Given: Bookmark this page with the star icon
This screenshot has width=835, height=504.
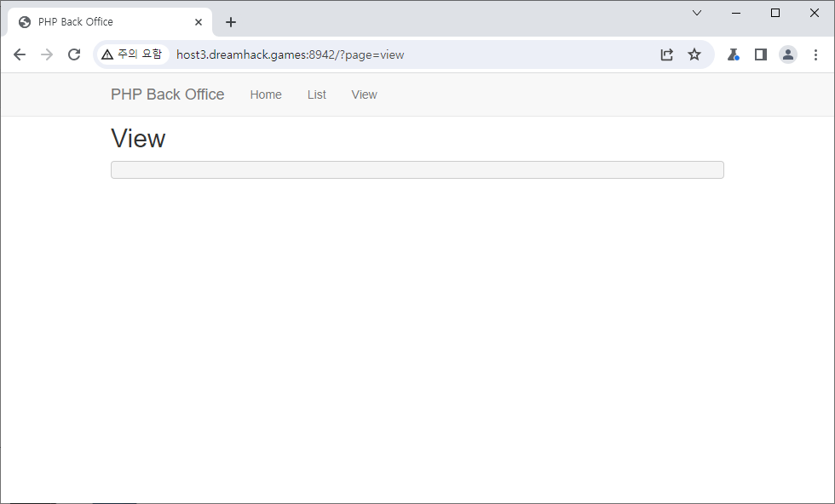Looking at the screenshot, I should tap(694, 54).
